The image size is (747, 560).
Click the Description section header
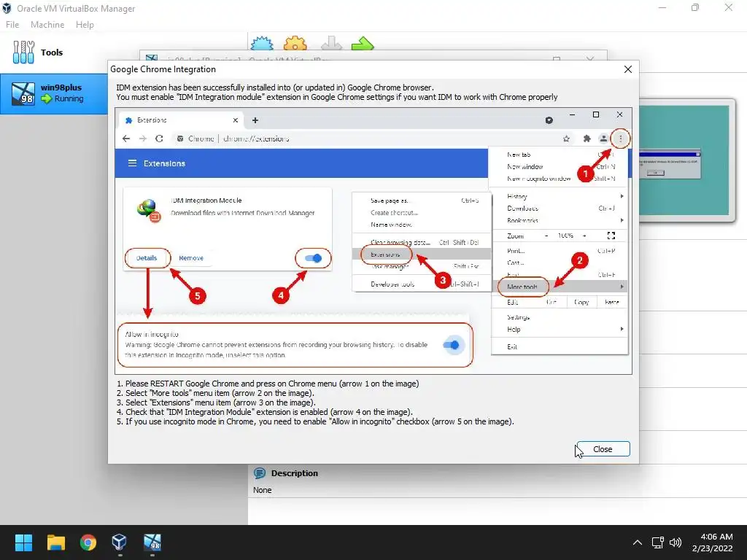294,473
